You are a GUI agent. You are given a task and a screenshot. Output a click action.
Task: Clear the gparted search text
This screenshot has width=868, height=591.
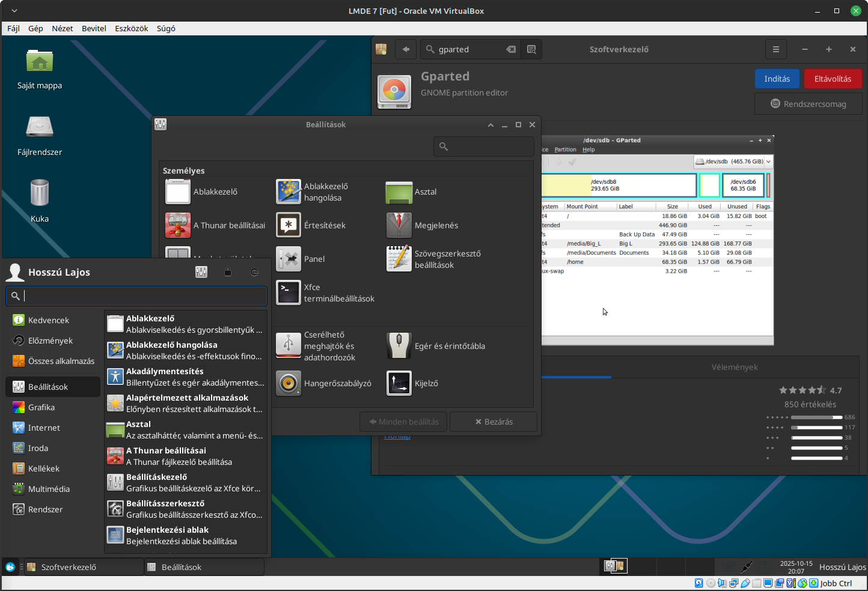click(511, 49)
